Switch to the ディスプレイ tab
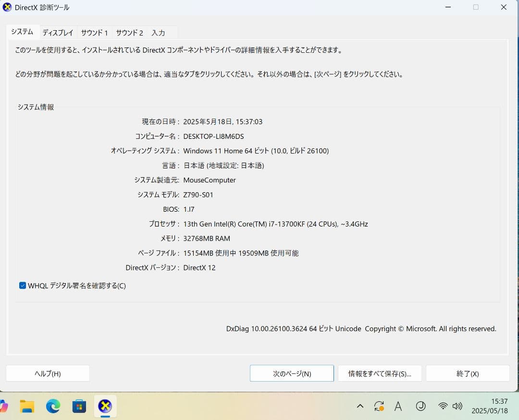The width and height of the screenshot is (519, 420). [58, 32]
